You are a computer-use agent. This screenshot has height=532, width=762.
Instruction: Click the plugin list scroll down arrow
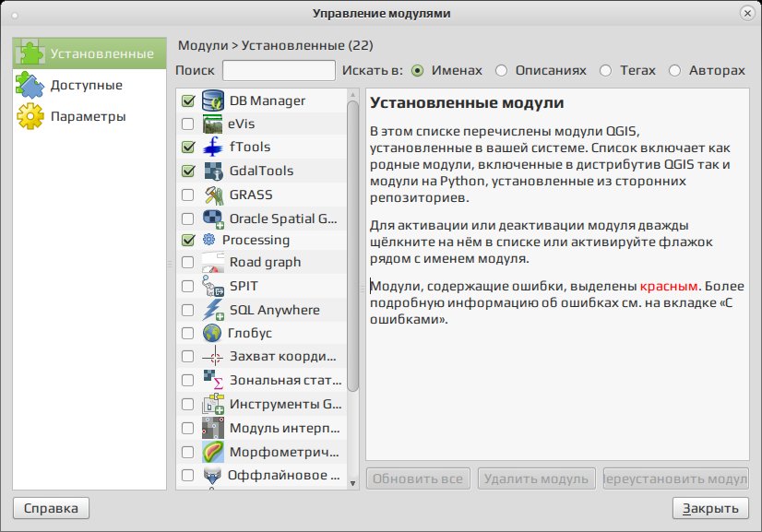[353, 483]
